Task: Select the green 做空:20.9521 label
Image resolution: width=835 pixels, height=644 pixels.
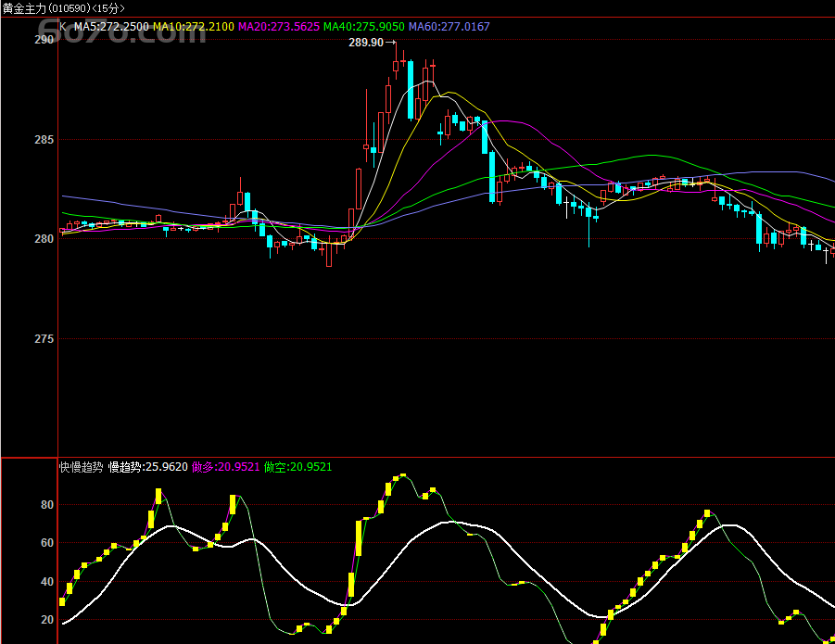Action: pyautogui.click(x=297, y=467)
